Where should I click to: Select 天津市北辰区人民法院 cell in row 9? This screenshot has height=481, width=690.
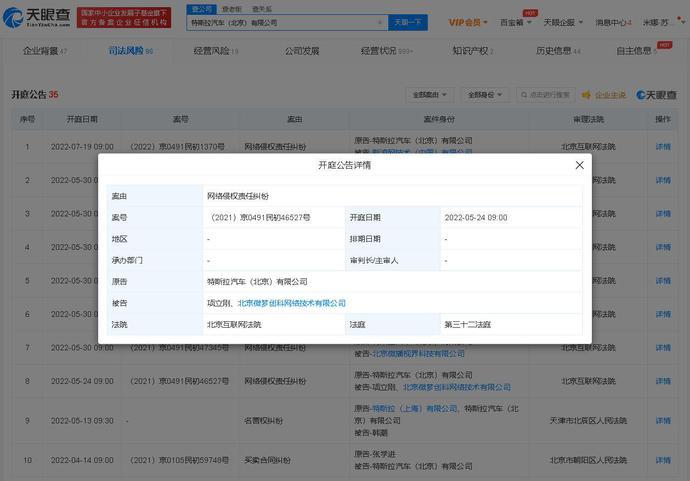pos(588,421)
